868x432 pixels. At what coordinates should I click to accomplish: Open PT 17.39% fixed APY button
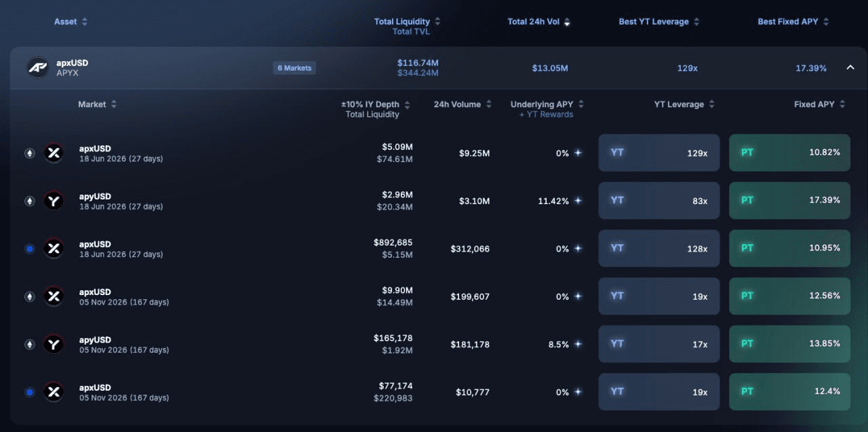[789, 200]
